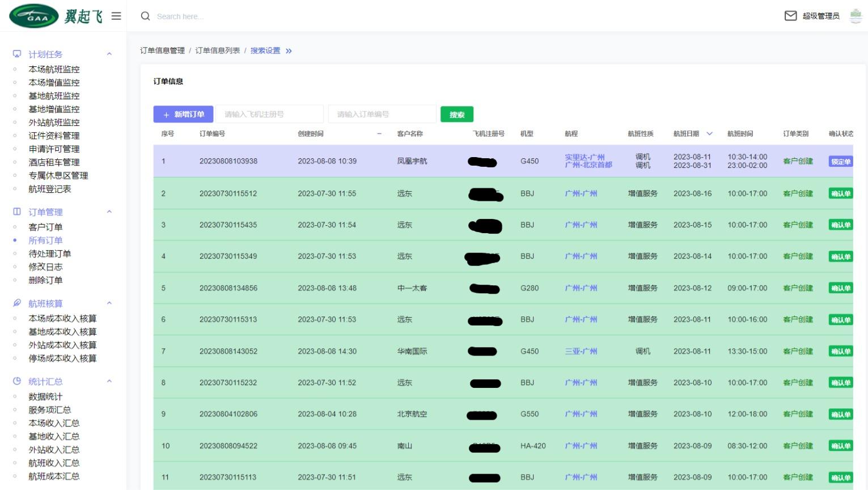
Task: Click the 新增订单 button
Action: (183, 114)
